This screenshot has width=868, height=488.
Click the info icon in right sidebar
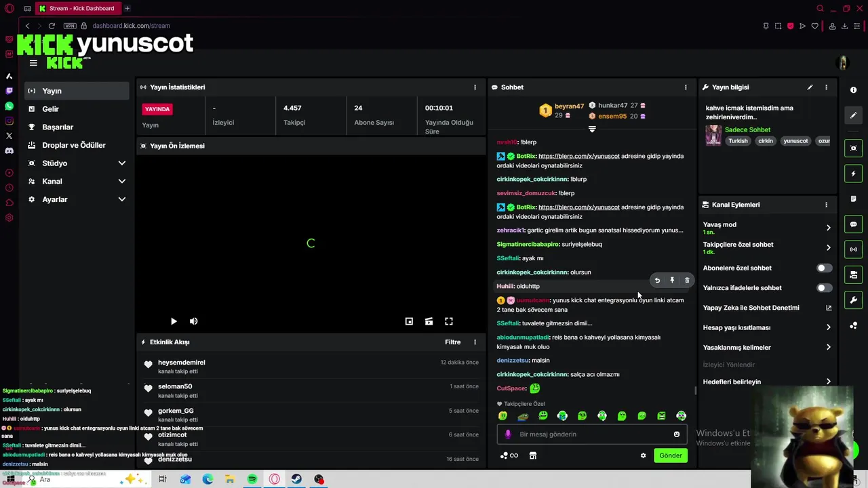tap(853, 90)
